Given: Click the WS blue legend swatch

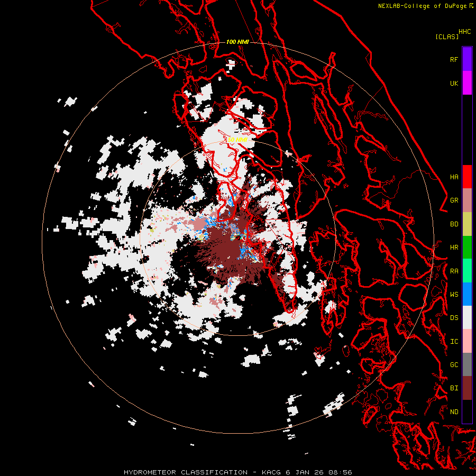Looking at the screenshot, I should click(467, 294).
